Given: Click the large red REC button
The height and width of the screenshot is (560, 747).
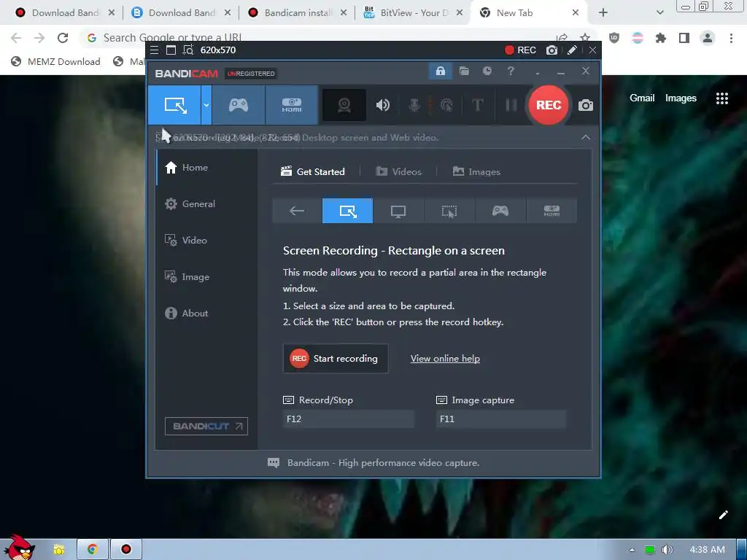Looking at the screenshot, I should pyautogui.click(x=549, y=105).
